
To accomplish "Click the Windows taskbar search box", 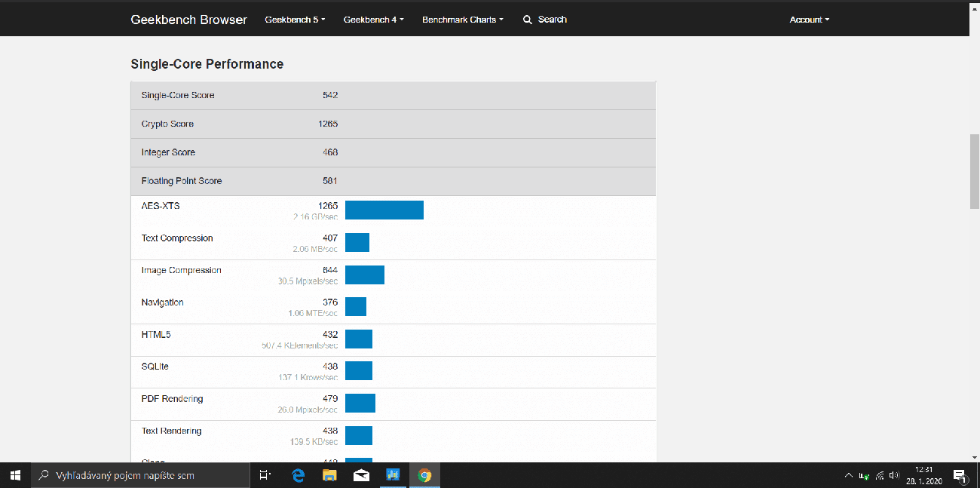I will click(140, 475).
